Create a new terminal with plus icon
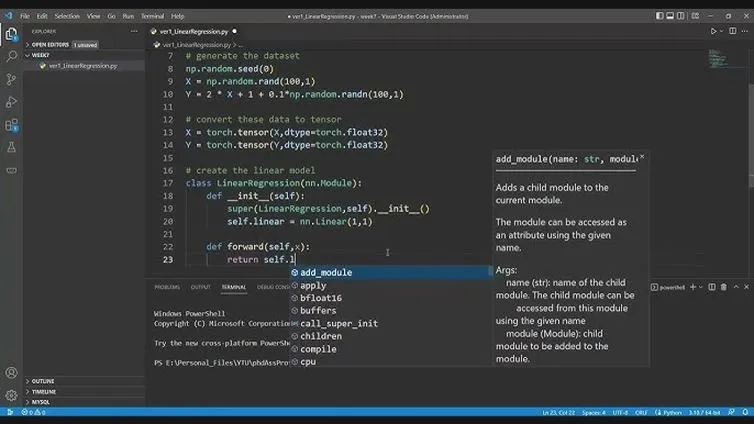The image size is (754, 424). [692, 287]
